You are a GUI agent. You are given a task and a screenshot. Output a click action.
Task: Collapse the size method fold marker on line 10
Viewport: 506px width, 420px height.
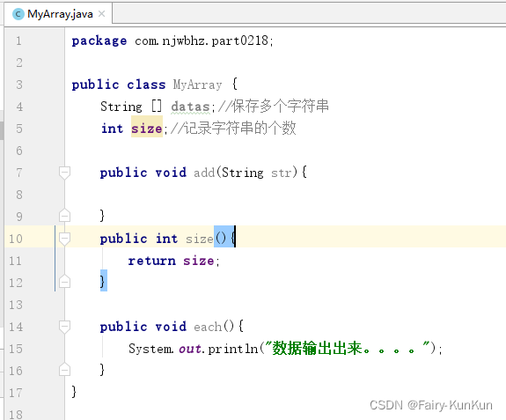coord(64,239)
